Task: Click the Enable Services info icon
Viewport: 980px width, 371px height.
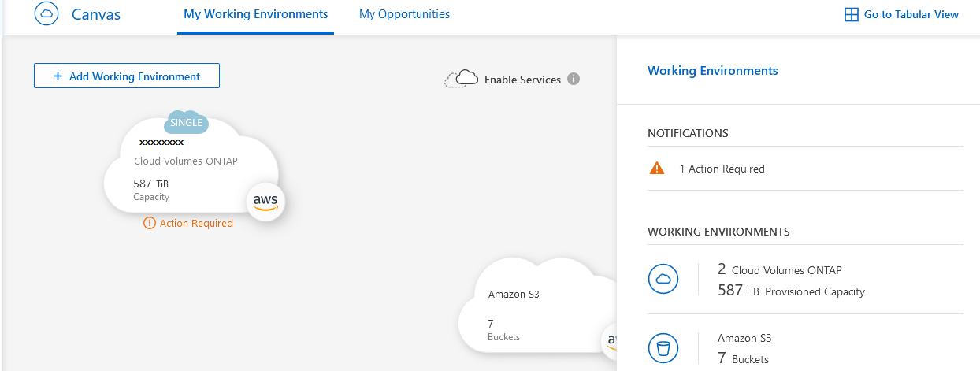Action: coord(574,79)
